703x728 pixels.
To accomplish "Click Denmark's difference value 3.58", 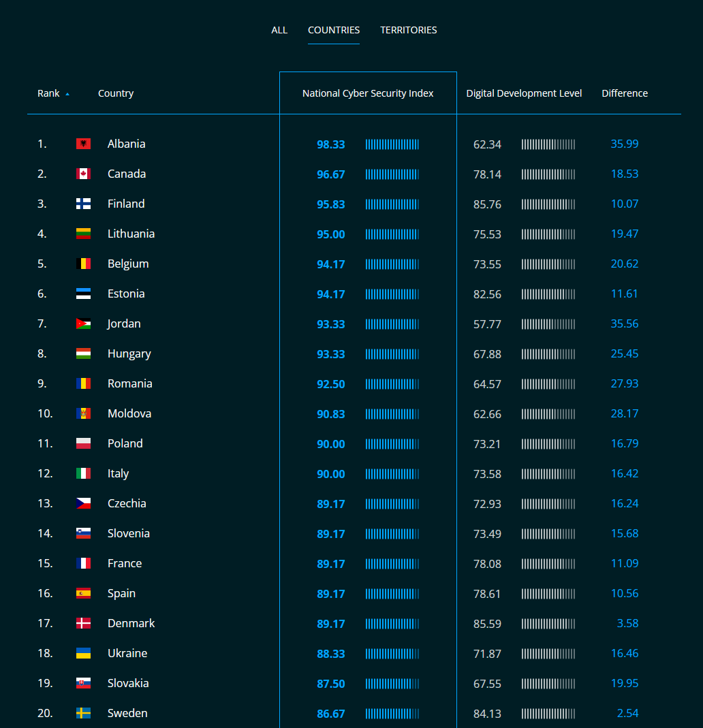I will coord(627,623).
